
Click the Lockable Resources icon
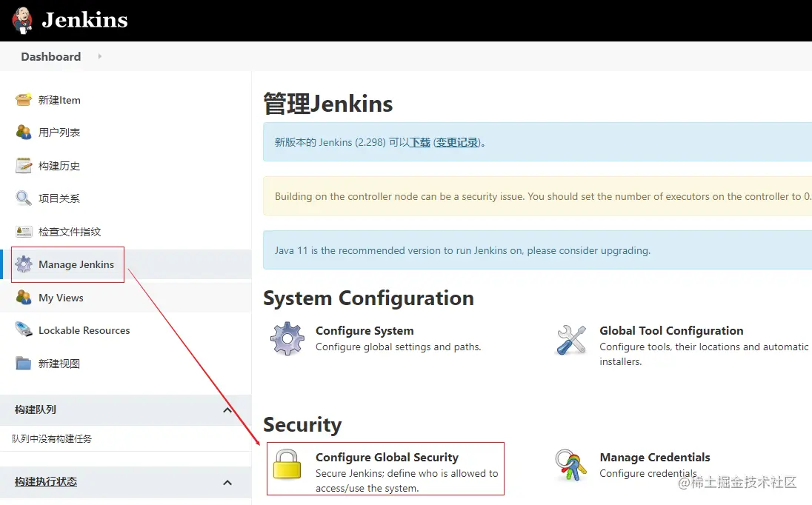[23, 330]
